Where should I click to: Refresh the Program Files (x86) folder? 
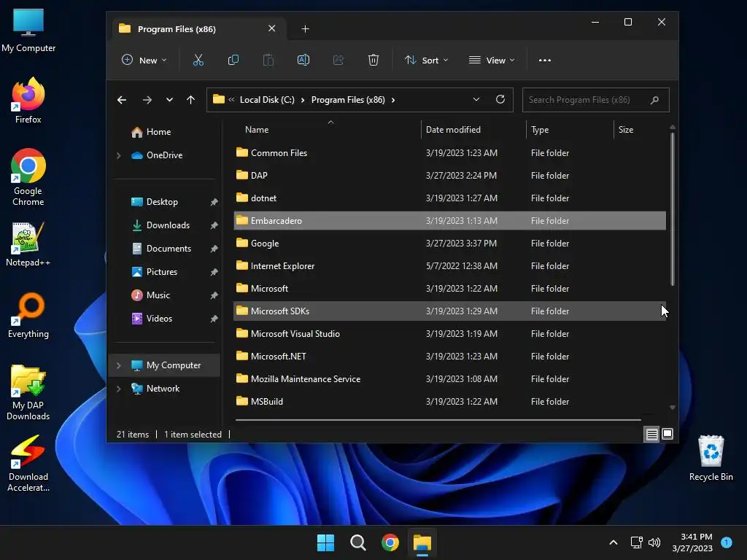(x=500, y=99)
